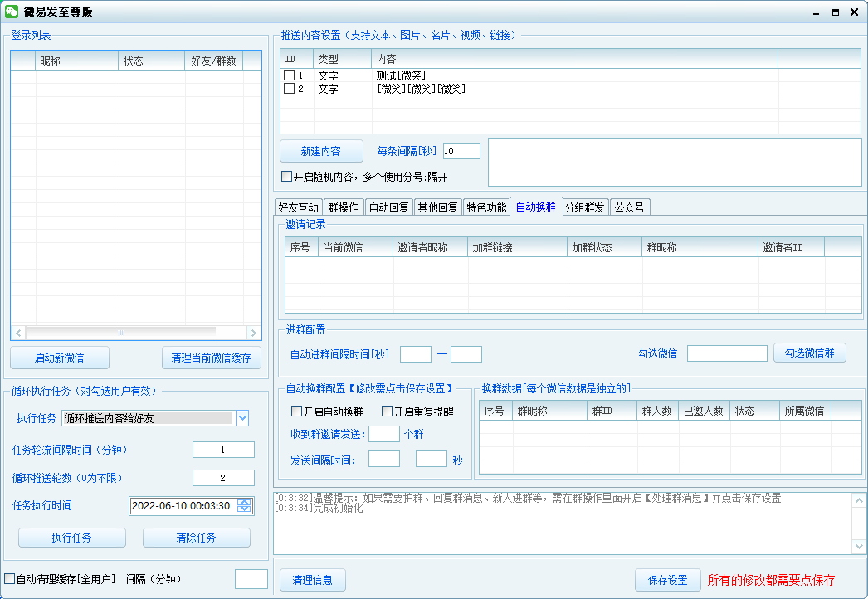Click the 收到群邀请发送 count field

pyautogui.click(x=384, y=434)
